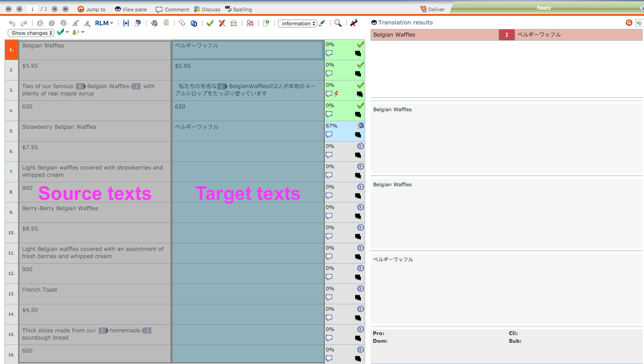This screenshot has width=644, height=364.
Task: Click the green Ready progress bar
Action: tap(543, 8)
